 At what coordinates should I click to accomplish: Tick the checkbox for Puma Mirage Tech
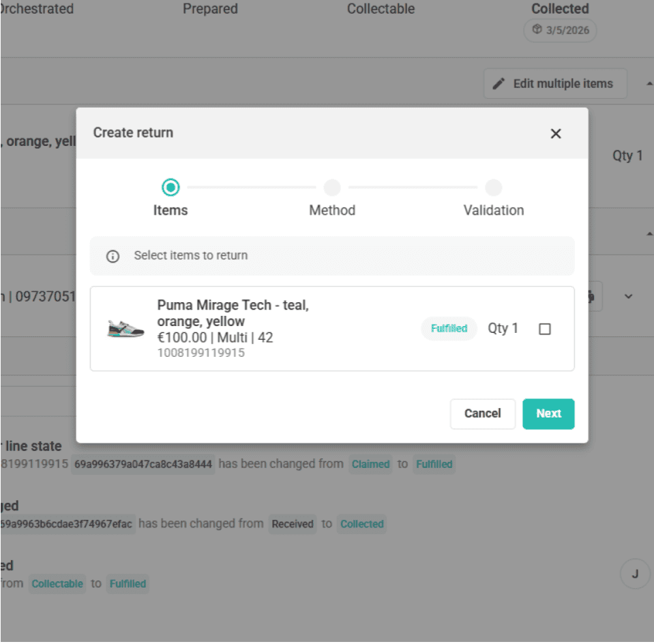click(544, 329)
